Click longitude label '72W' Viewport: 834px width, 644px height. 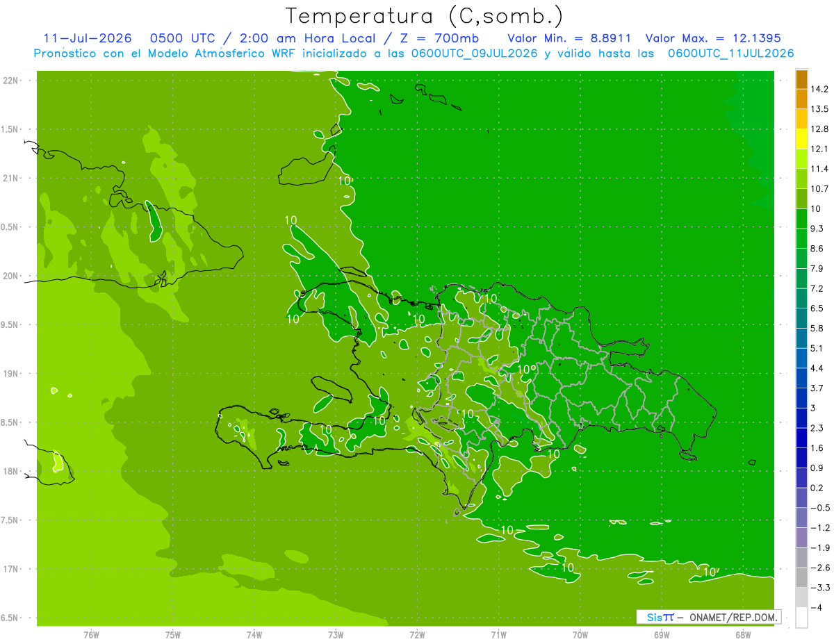[x=417, y=635]
